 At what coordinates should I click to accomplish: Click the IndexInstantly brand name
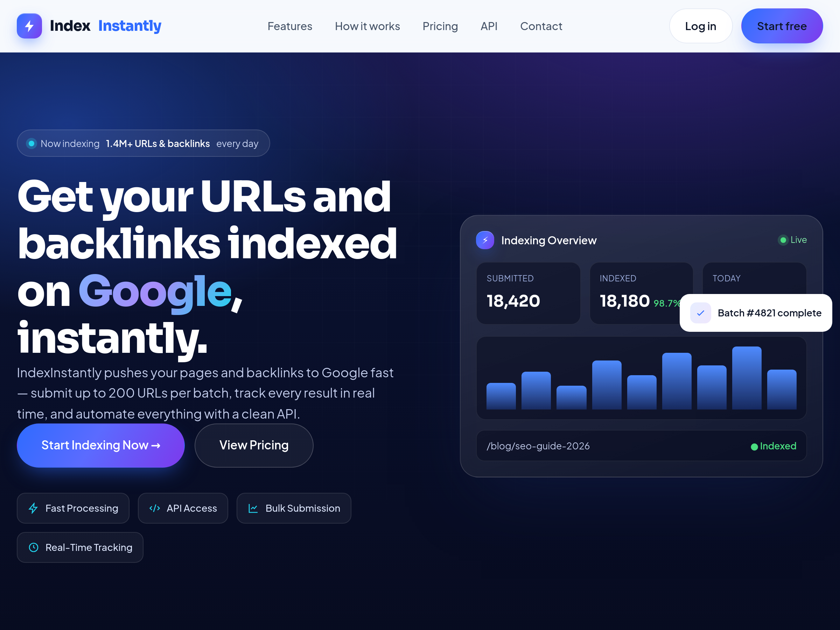(106, 26)
